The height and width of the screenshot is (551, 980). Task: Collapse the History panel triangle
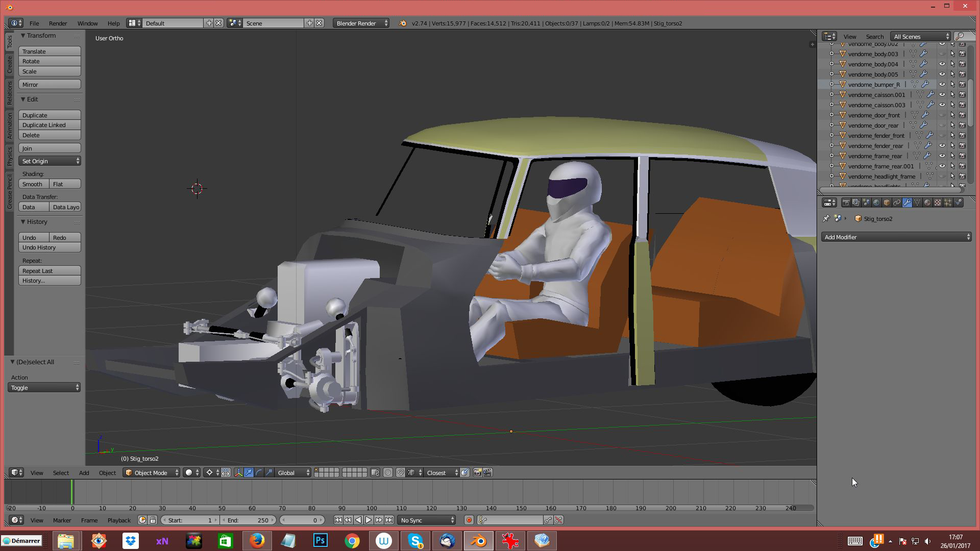[23, 221]
